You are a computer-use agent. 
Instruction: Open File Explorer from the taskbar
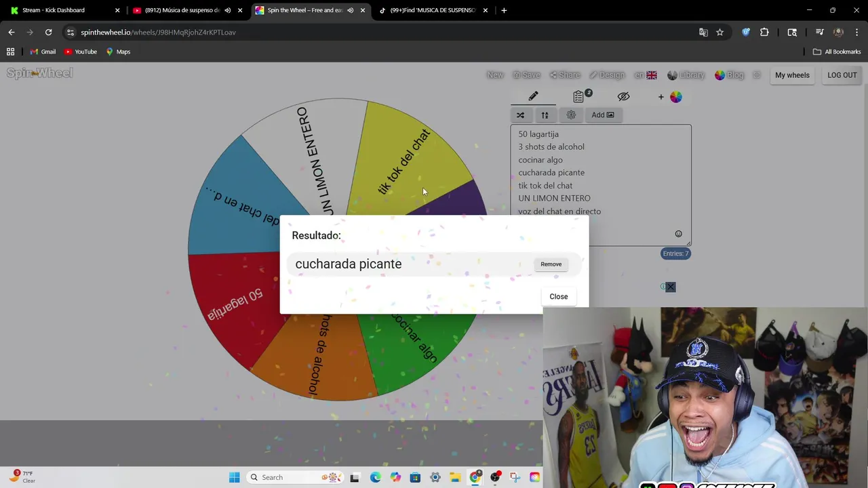(455, 477)
